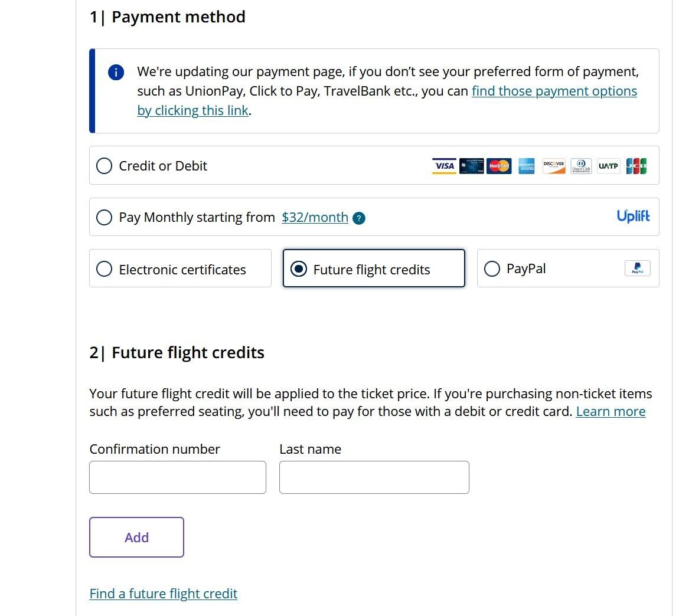
Task: Open the Pay Monthly help question icon
Action: [358, 218]
